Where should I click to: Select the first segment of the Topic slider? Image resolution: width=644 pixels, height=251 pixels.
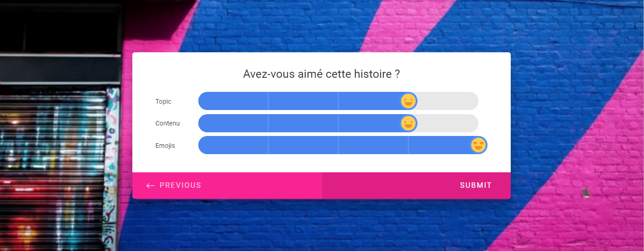point(233,101)
